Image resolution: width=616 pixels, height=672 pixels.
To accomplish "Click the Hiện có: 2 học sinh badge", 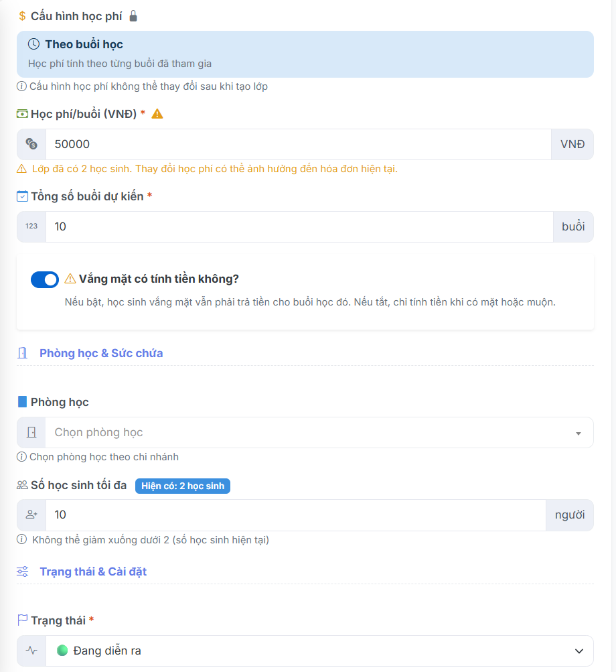I will click(x=183, y=486).
